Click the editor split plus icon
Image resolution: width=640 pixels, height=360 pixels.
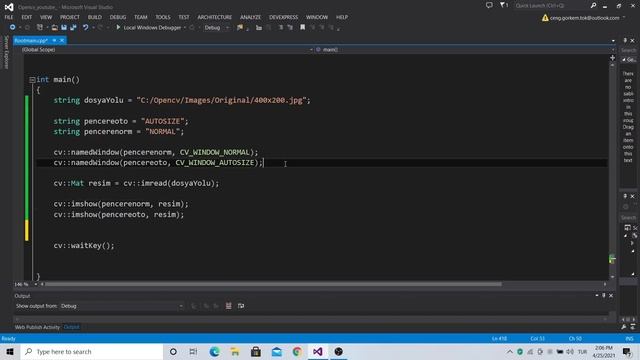612,58
